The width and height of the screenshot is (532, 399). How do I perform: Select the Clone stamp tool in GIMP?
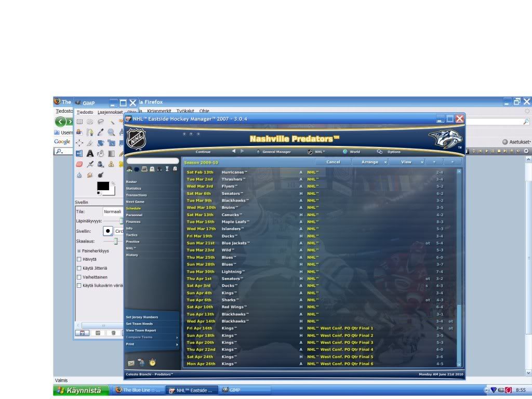click(x=111, y=164)
